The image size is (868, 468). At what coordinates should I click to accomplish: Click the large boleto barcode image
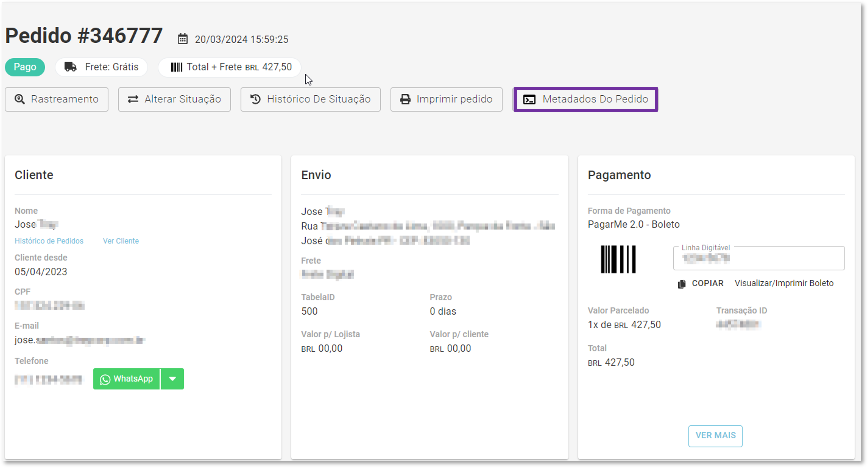pyautogui.click(x=618, y=259)
